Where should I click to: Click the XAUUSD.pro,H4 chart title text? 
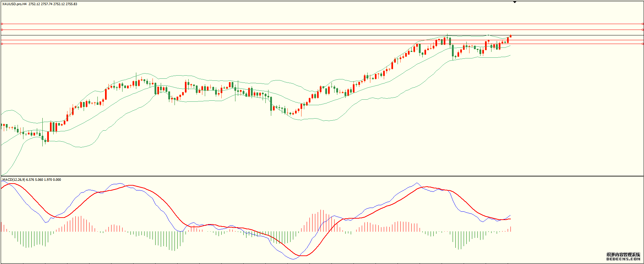[14, 4]
